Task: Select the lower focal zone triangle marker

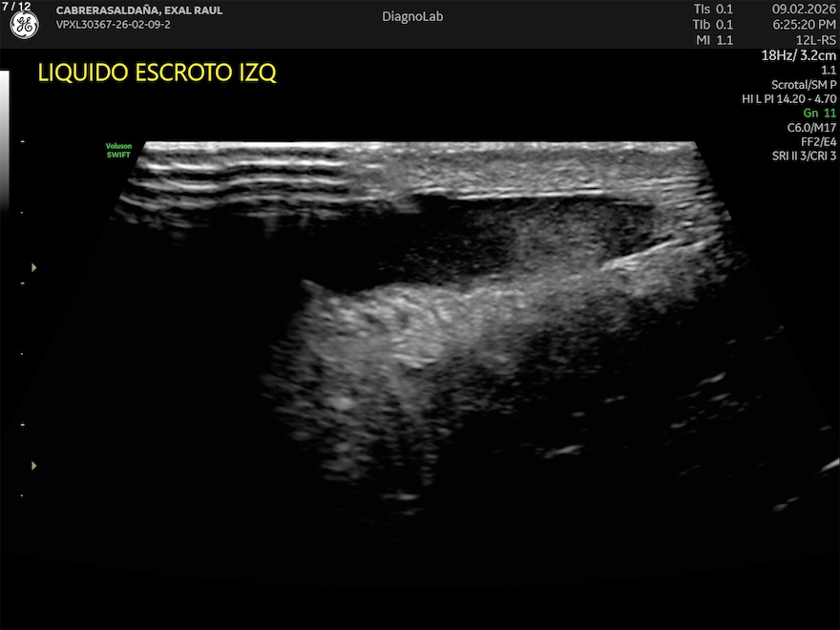Action: pyautogui.click(x=34, y=466)
